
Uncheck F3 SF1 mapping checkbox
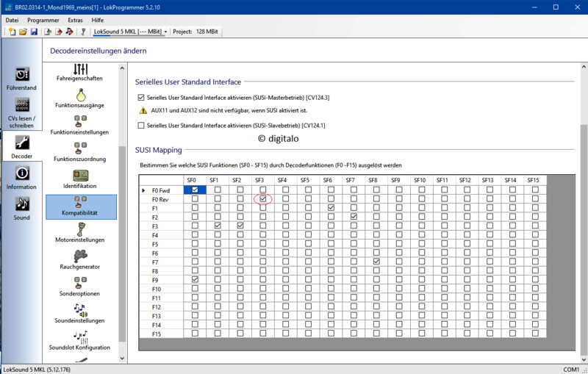(x=218, y=226)
